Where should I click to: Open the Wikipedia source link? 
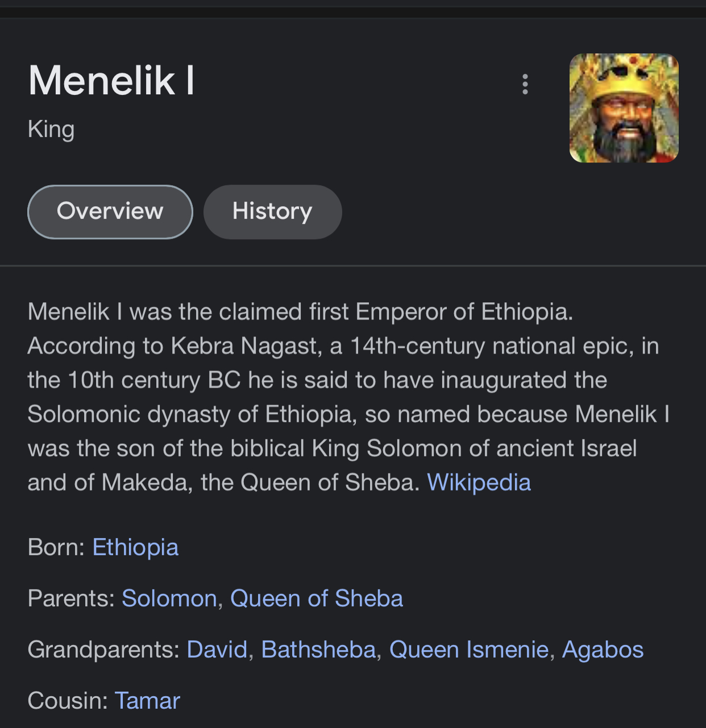point(479,482)
